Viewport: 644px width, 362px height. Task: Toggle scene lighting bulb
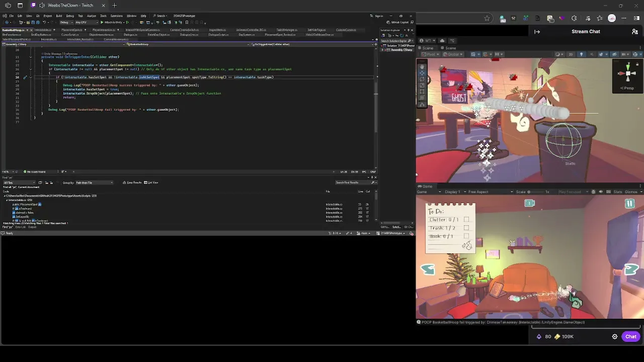581,54
